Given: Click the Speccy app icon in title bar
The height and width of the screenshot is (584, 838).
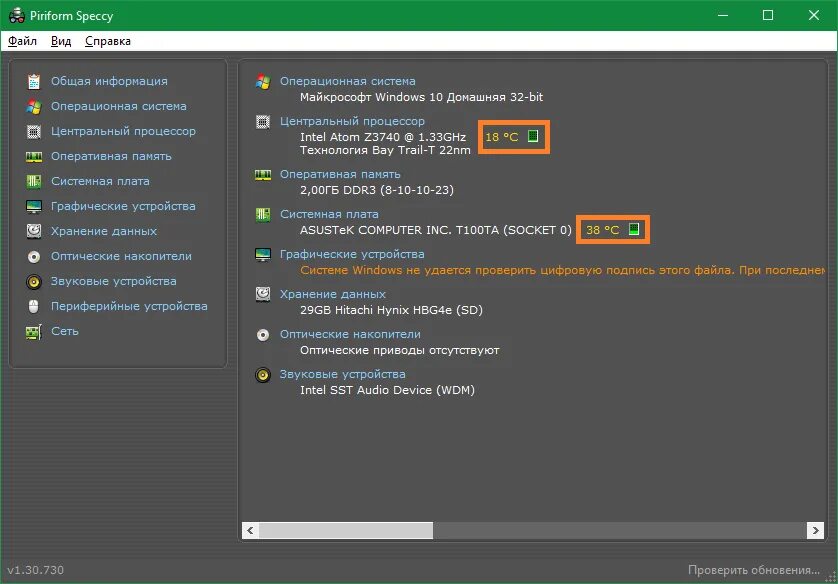Looking at the screenshot, I should 17,15.
